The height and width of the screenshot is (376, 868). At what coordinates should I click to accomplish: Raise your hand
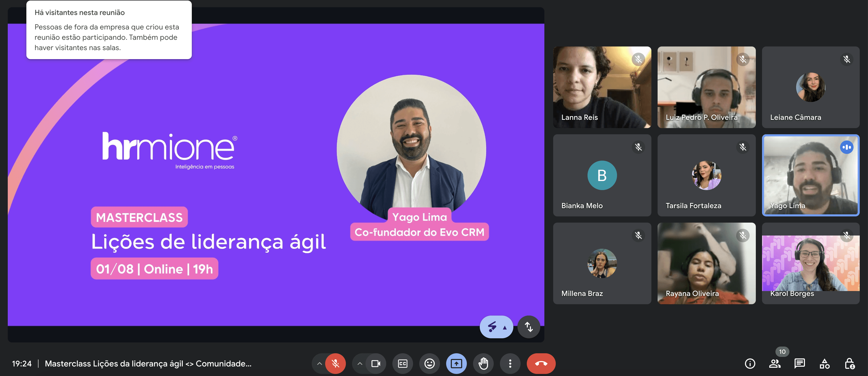click(483, 364)
